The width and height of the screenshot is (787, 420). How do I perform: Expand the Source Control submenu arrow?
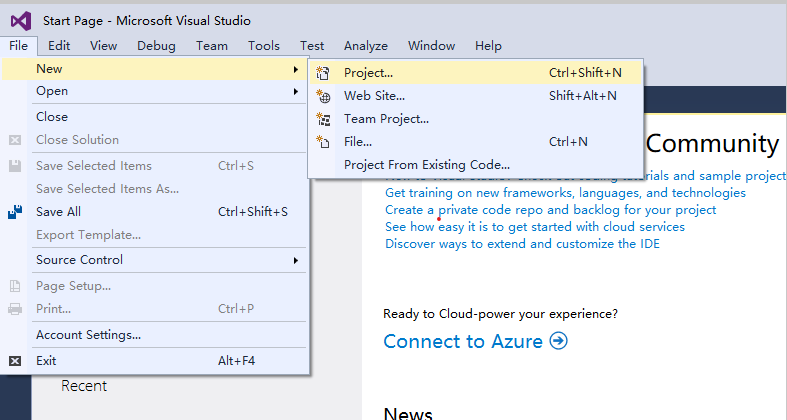point(295,260)
